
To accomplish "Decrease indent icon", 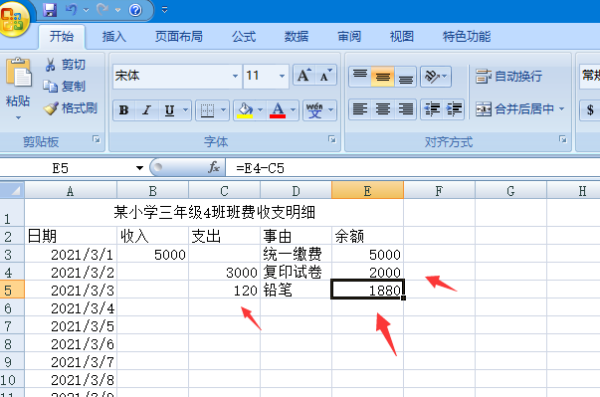I will [x=432, y=109].
